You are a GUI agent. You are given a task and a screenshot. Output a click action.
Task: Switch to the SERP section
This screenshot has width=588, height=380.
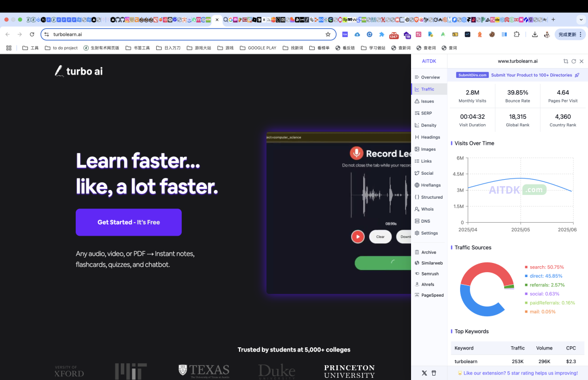(x=423, y=113)
